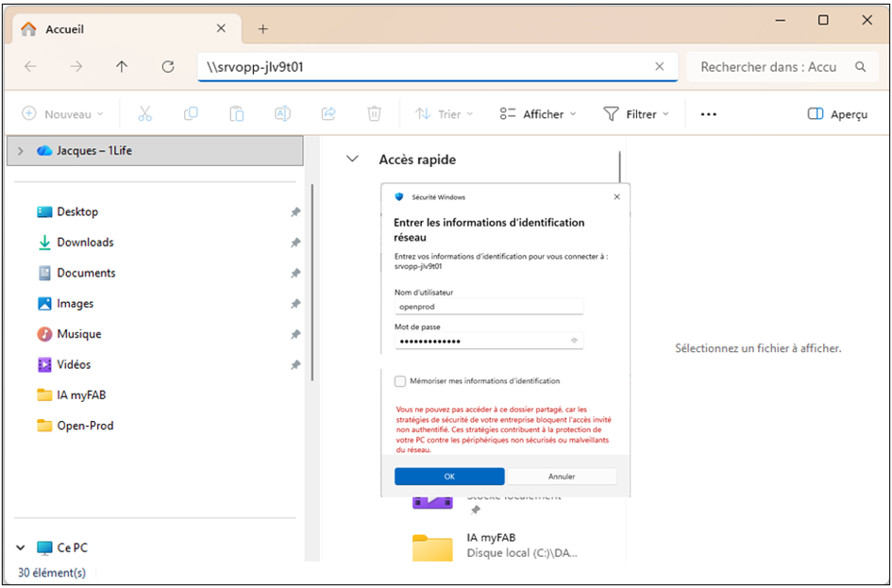Image resolution: width=892 pixels, height=588 pixels.
Task: Click the Paste clipboard icon
Action: [237, 114]
